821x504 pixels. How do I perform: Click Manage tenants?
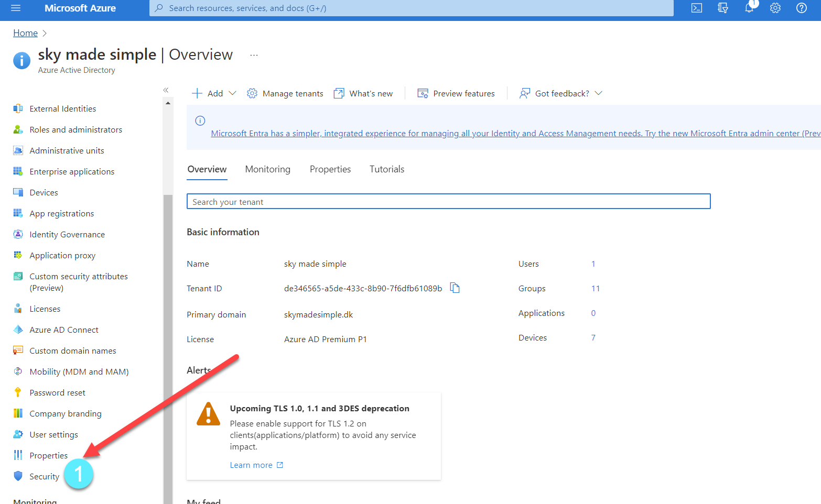285,93
